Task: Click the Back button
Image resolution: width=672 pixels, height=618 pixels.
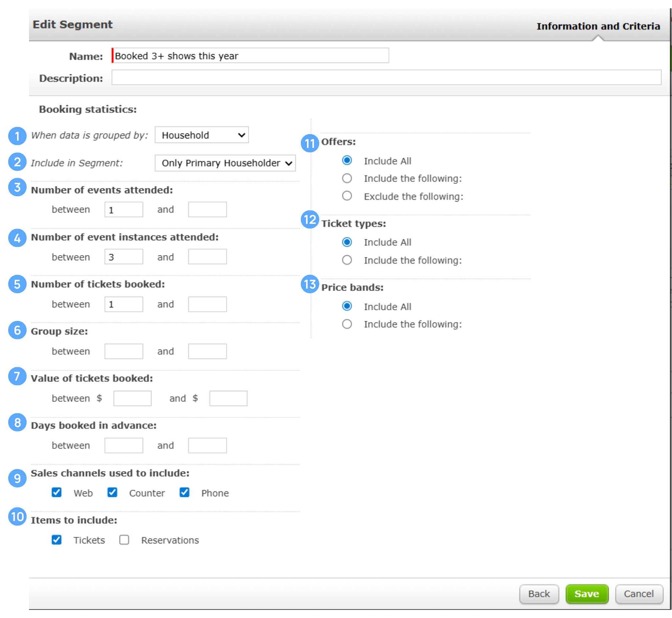Action: (x=539, y=594)
